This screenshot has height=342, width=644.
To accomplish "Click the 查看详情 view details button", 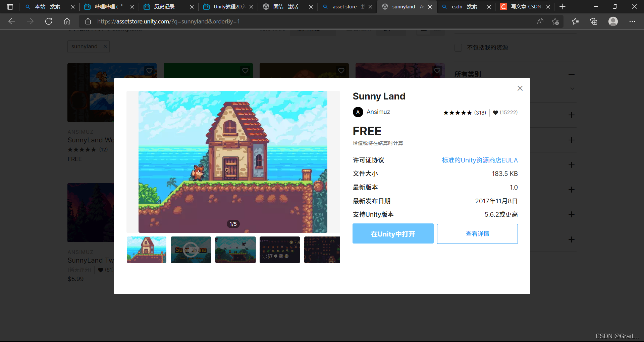I will (477, 233).
